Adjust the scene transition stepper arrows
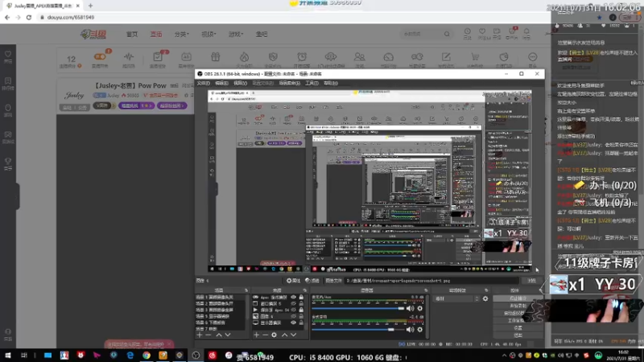This screenshot has width=644, height=362. click(x=477, y=298)
